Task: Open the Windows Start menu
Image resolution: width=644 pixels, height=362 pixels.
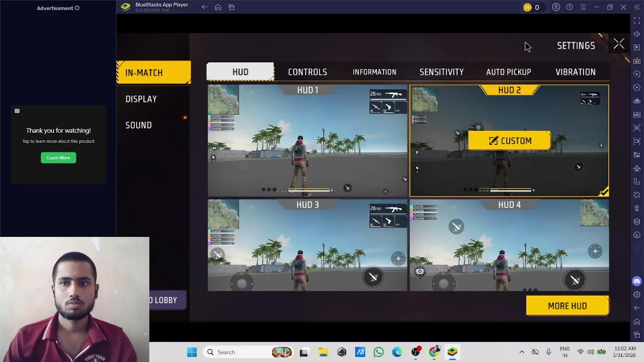Action: [x=192, y=352]
